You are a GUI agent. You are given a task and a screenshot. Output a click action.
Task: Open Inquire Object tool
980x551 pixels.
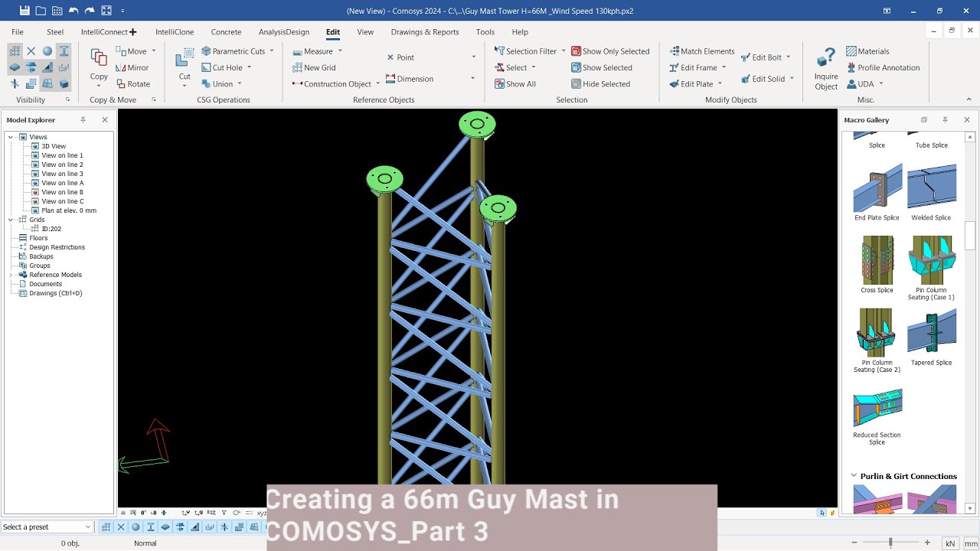pos(826,69)
